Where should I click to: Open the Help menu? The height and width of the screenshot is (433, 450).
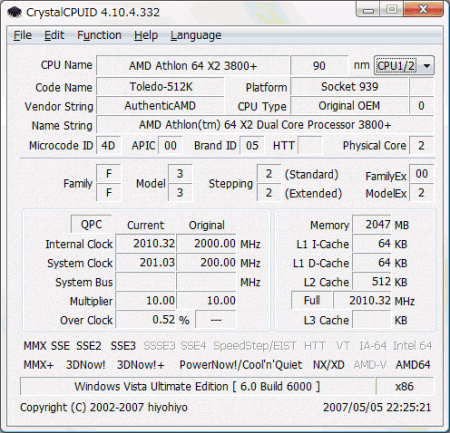(x=146, y=35)
